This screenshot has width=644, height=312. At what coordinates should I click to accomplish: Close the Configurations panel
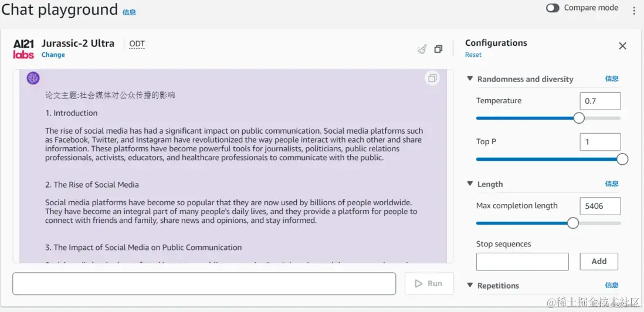point(622,46)
